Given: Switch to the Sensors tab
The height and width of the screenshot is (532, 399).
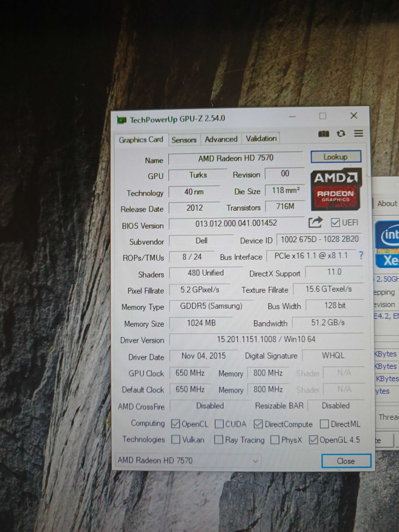Looking at the screenshot, I should (x=184, y=140).
